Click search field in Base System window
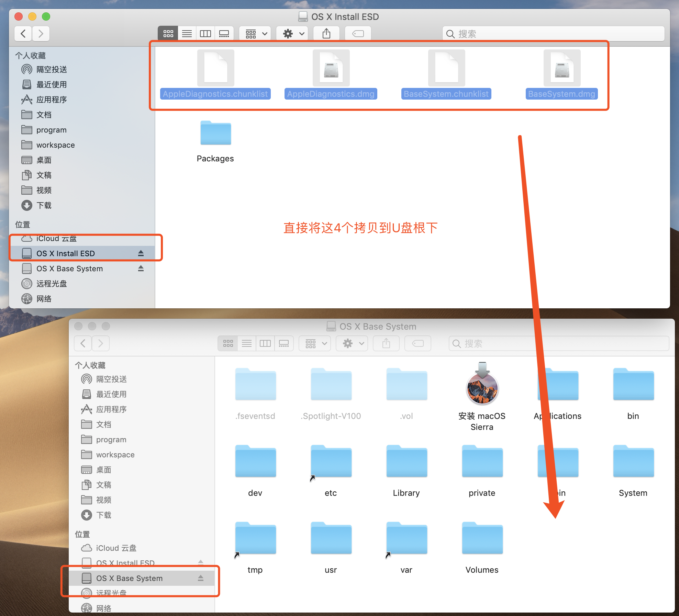 pyautogui.click(x=559, y=343)
